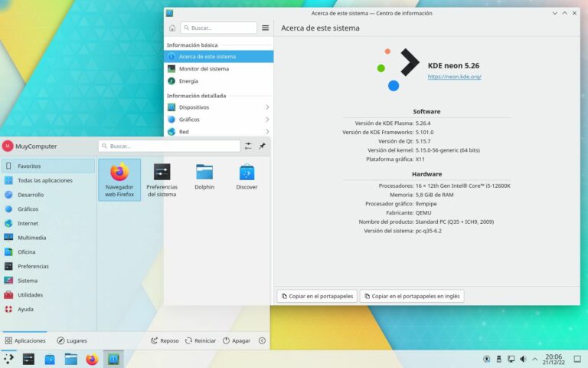This screenshot has width=588, height=368.
Task: Open Discover software center favorite
Action: (x=247, y=177)
